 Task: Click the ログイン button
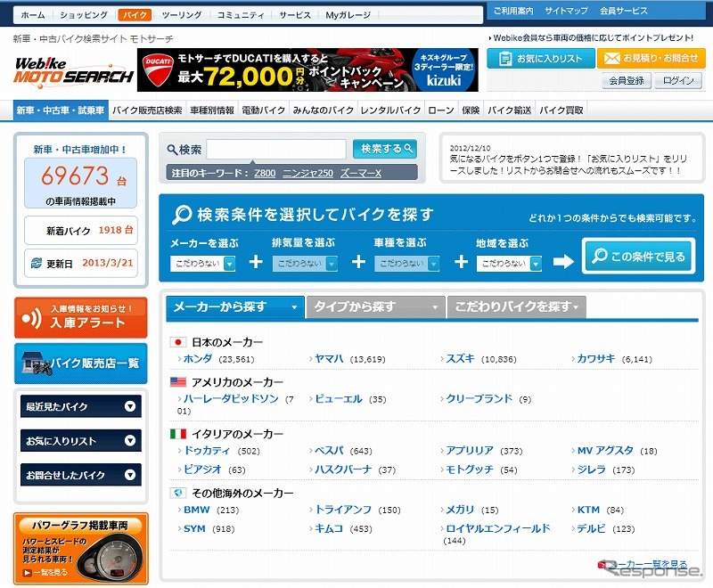coord(678,81)
